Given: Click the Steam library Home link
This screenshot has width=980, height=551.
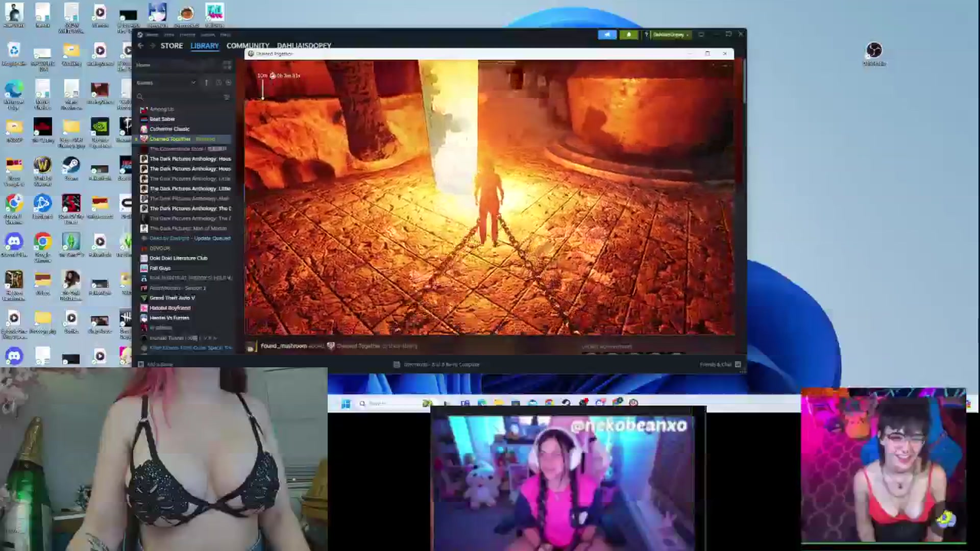Looking at the screenshot, I should point(143,65).
